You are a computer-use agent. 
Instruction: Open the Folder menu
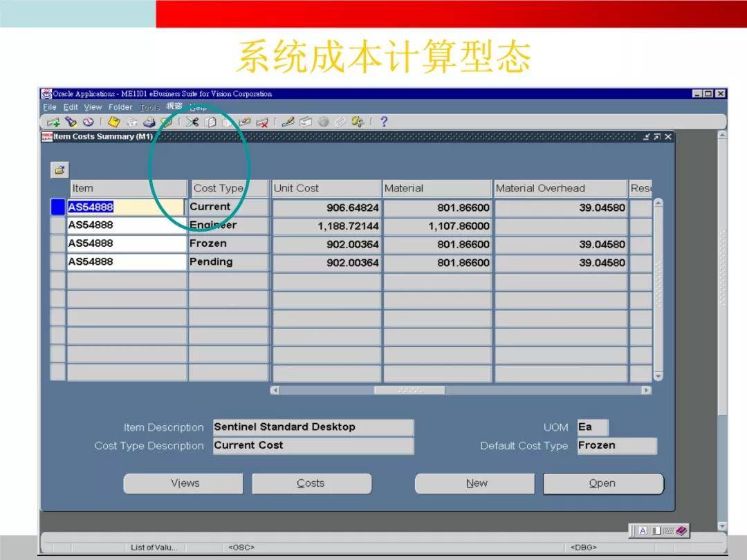120,107
